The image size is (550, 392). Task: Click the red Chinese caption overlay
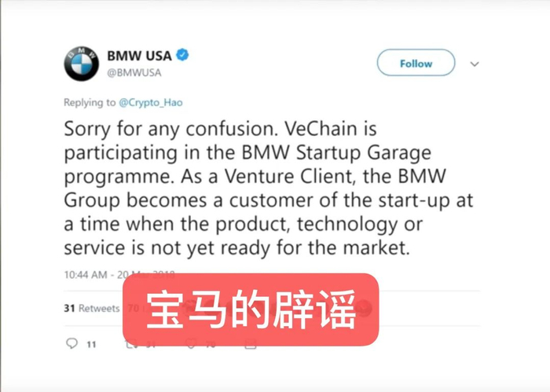251,310
